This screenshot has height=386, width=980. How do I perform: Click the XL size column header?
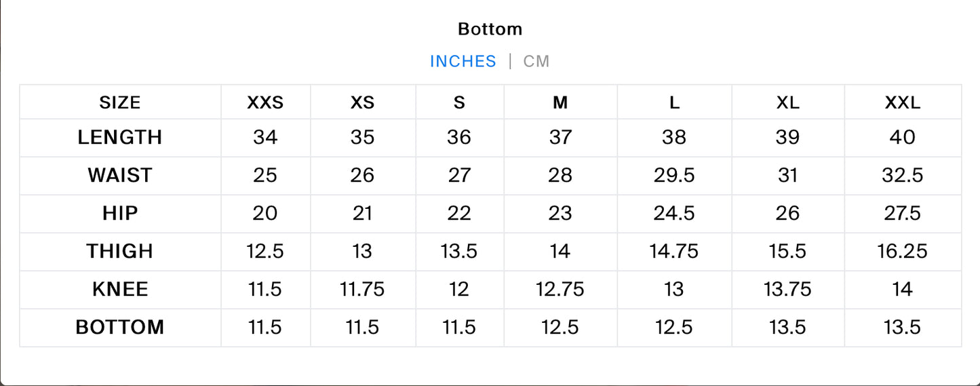click(x=787, y=103)
